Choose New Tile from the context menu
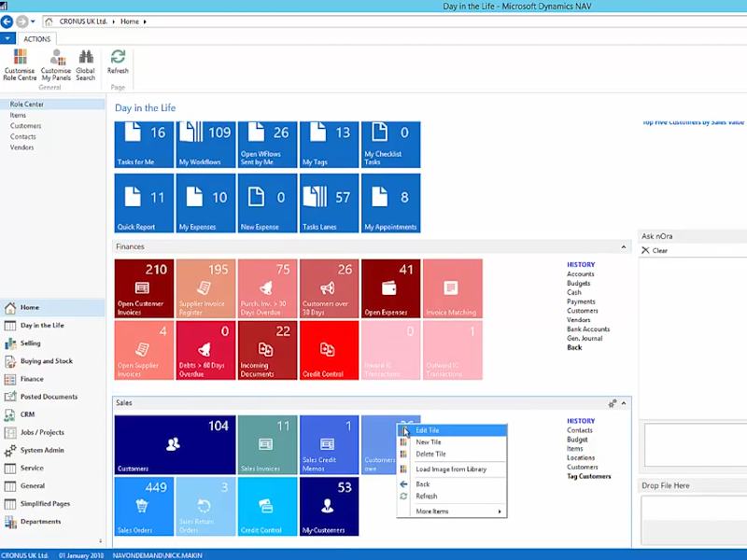The width and height of the screenshot is (747, 560). click(452, 441)
